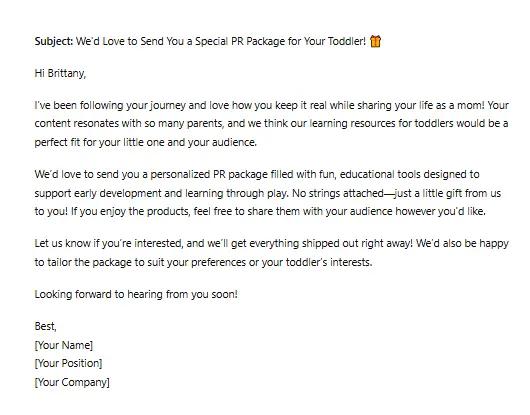Click the 'No strings attached' phrase
This screenshot has width=530, height=415.
point(338,193)
